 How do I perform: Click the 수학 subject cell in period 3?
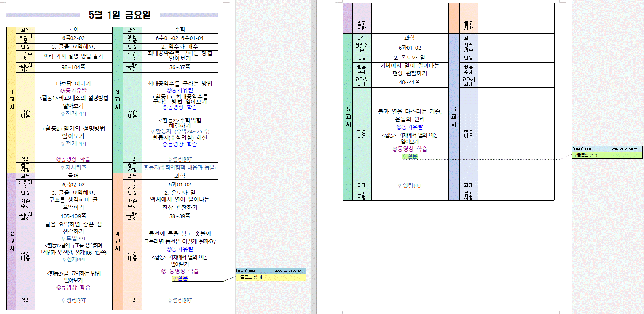pyautogui.click(x=180, y=30)
